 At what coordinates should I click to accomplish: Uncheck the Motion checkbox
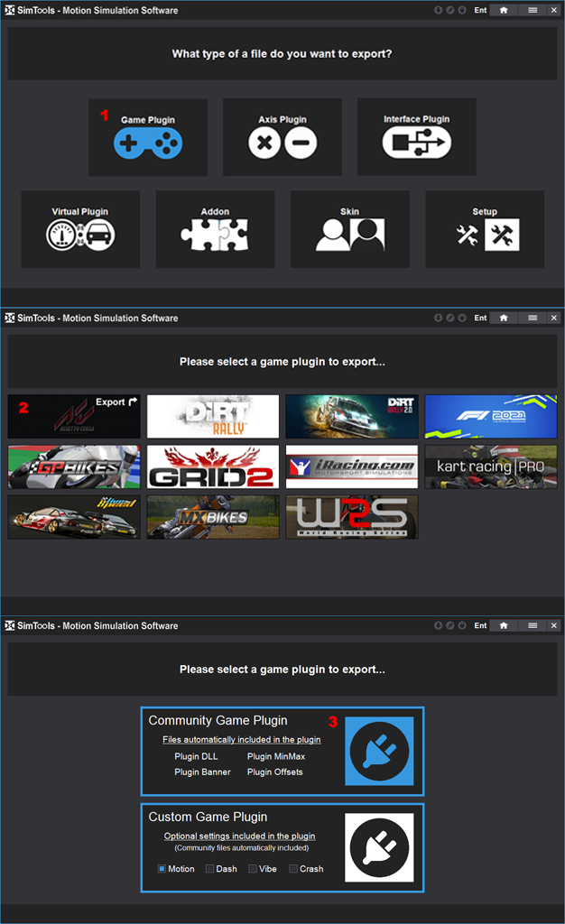[162, 869]
